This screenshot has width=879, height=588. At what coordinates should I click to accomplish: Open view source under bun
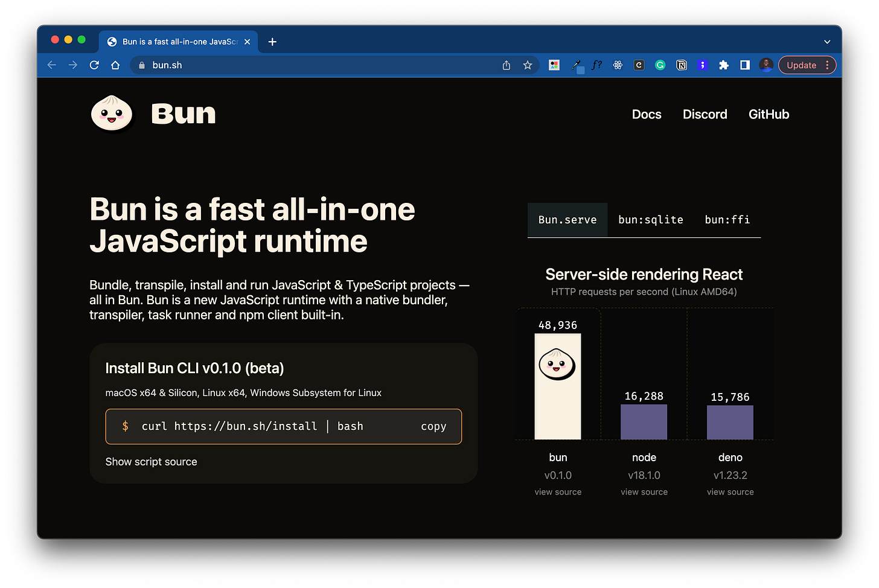558,492
